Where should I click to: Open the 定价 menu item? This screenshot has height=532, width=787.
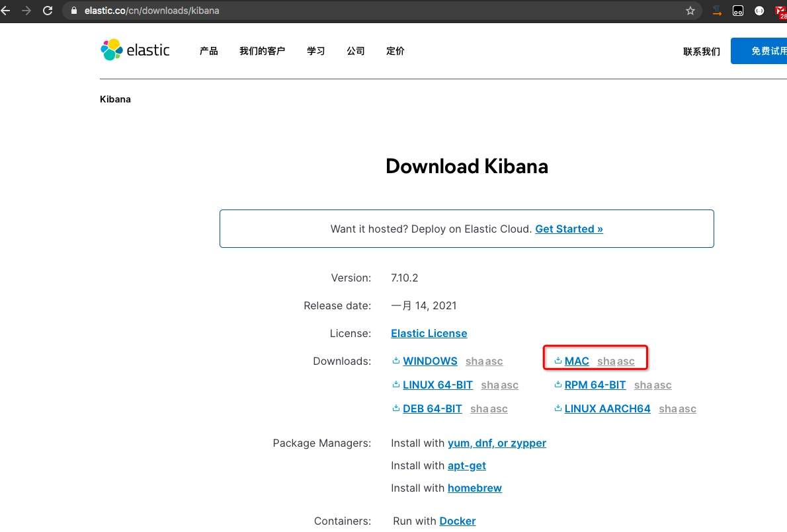[x=395, y=51]
